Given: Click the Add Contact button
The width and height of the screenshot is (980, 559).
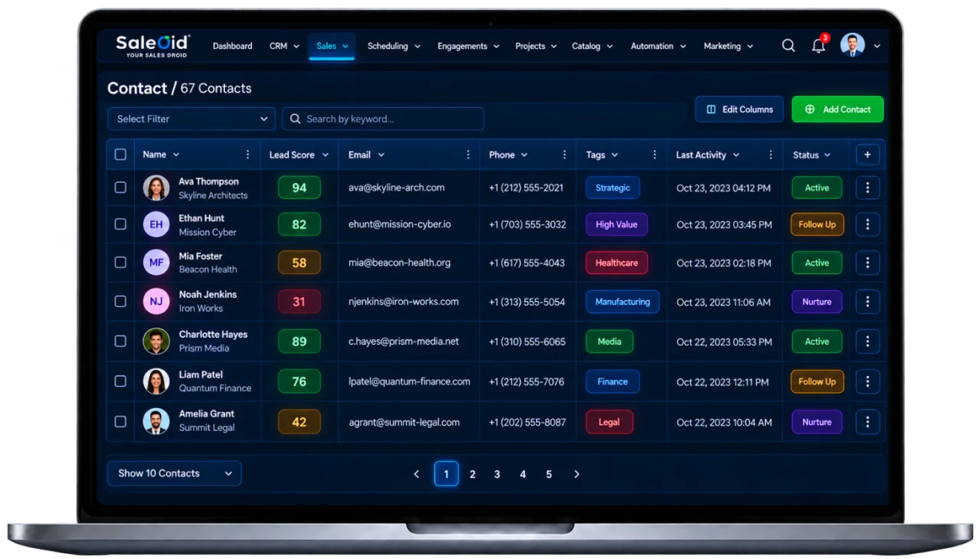Looking at the screenshot, I should pyautogui.click(x=838, y=110).
